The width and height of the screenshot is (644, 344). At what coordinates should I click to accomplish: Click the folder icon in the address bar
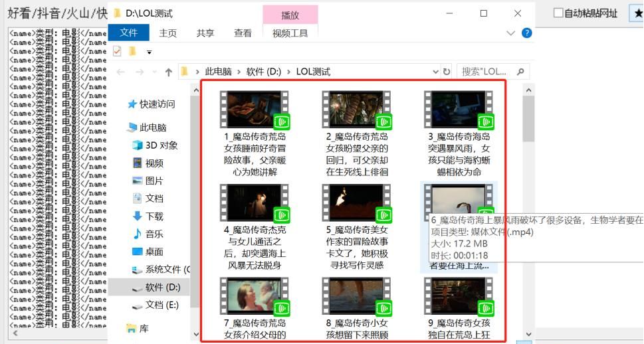(x=184, y=72)
